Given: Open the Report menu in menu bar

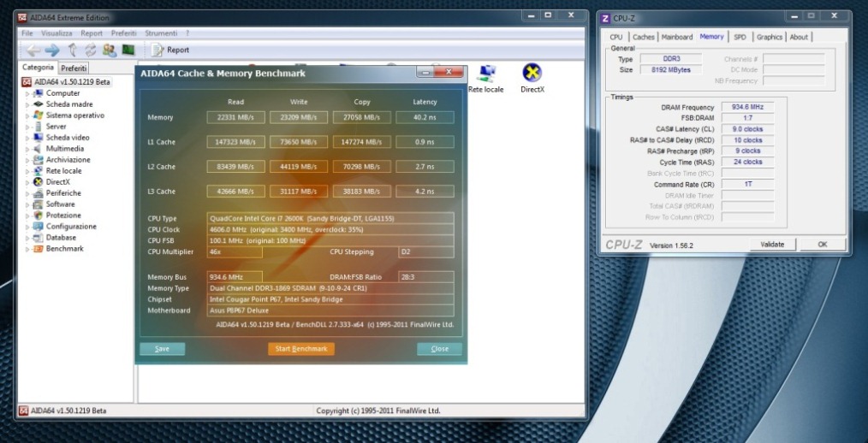Looking at the screenshot, I should [x=92, y=33].
